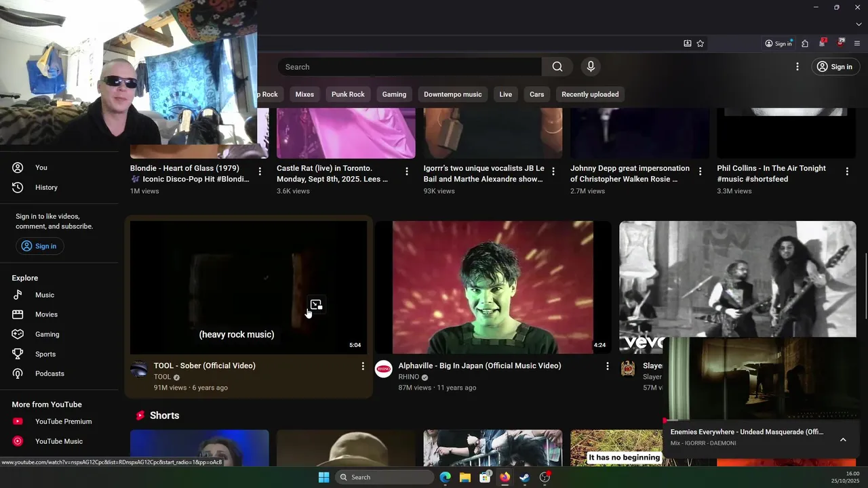Open OBS Studio from taskbar
This screenshot has height=488, width=868.
(x=545, y=477)
